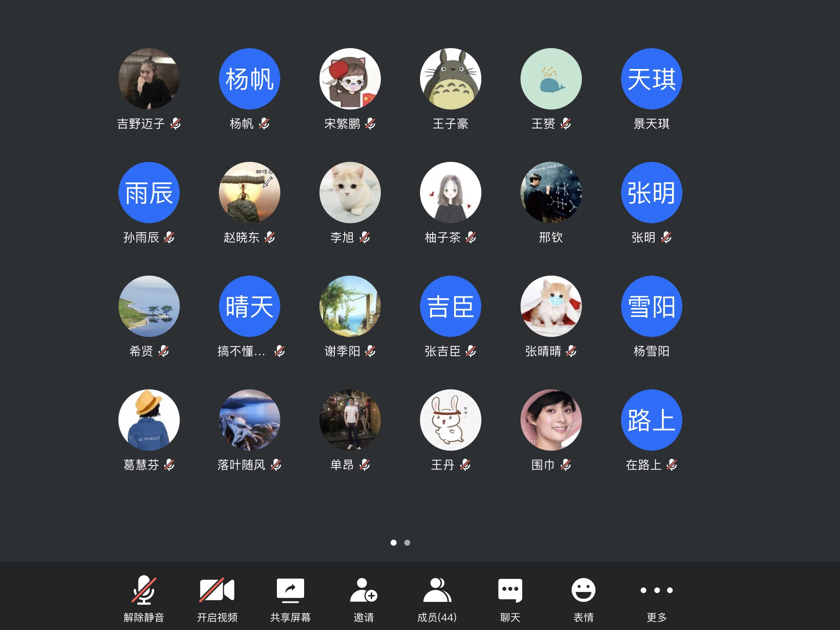Screen dimensions: 840x630
Task: Select 张吉臣's blue 吉臣 avatar
Action: coord(451,306)
